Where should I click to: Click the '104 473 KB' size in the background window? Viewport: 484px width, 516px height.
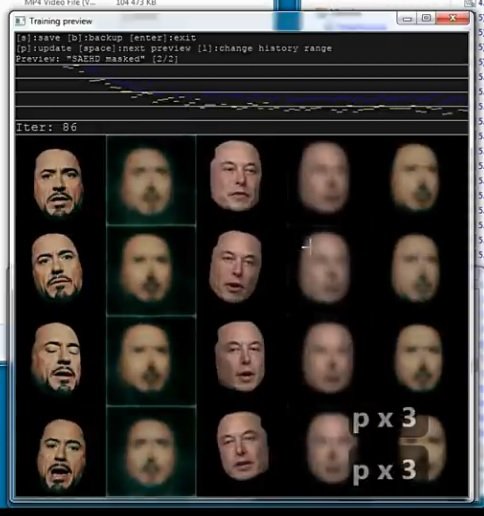coord(136,3)
